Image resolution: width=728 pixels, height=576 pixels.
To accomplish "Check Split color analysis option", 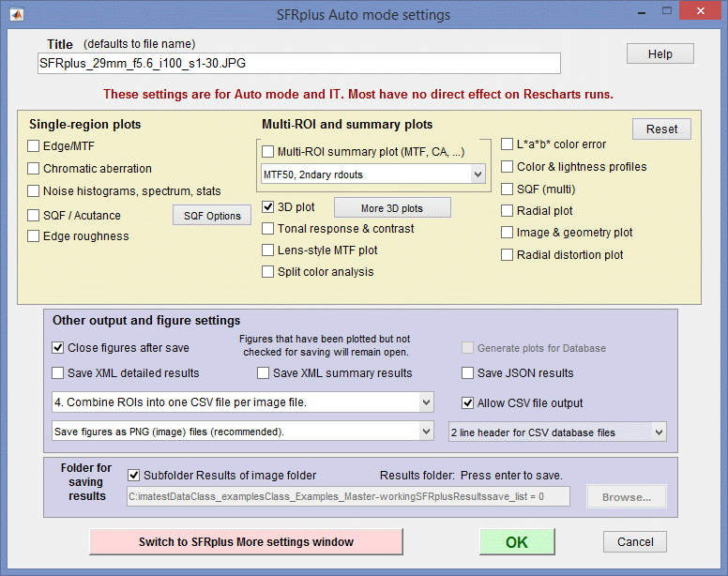I will (x=268, y=272).
